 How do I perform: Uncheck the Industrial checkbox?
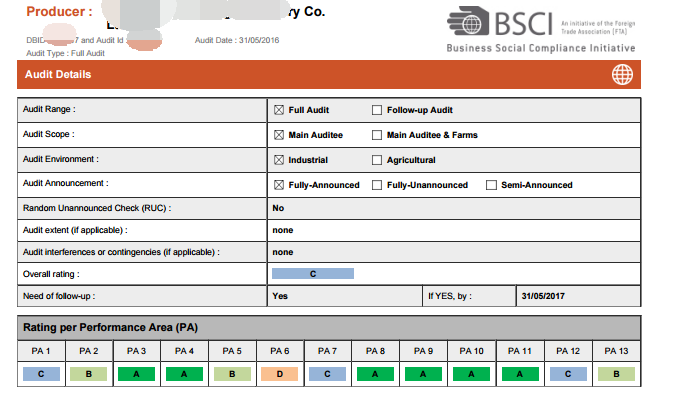279,160
